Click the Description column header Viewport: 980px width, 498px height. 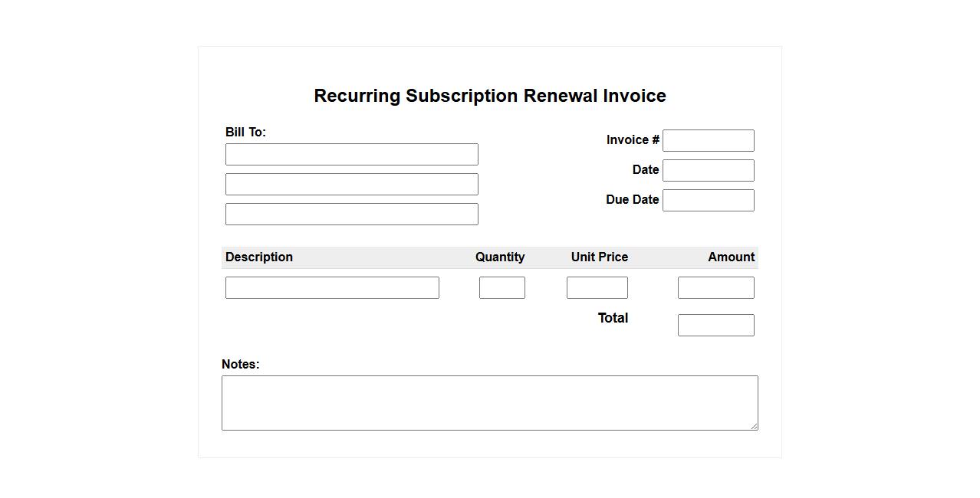(x=259, y=257)
